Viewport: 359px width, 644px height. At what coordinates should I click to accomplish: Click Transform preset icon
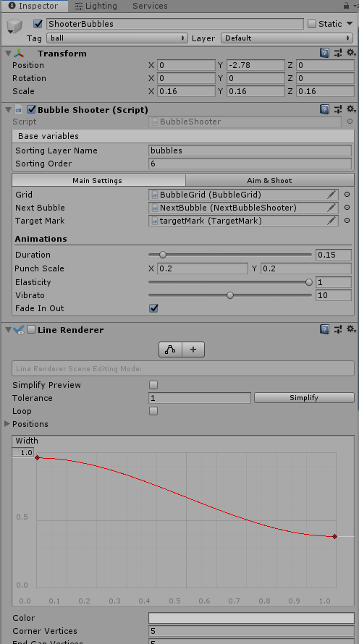[x=337, y=53]
